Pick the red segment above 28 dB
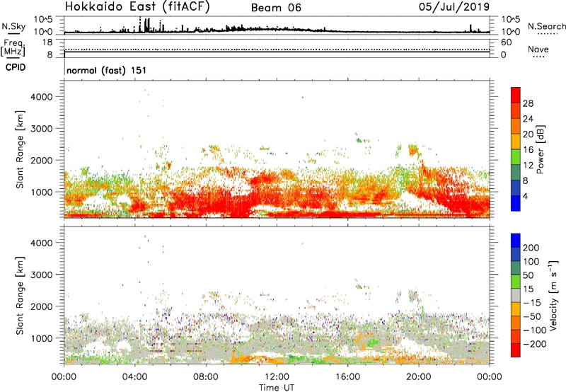 [x=516, y=95]
